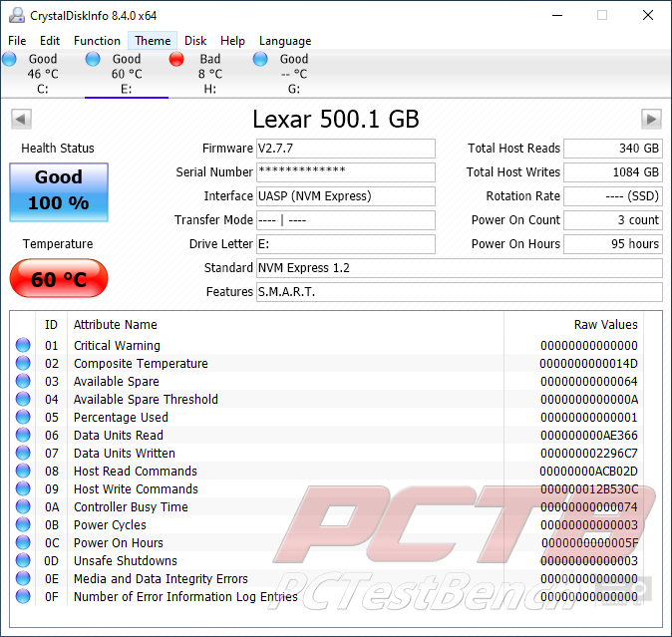Viewport: 672px width, 637px height.
Task: Click the red Bad status orb for H:
Action: pos(176,59)
